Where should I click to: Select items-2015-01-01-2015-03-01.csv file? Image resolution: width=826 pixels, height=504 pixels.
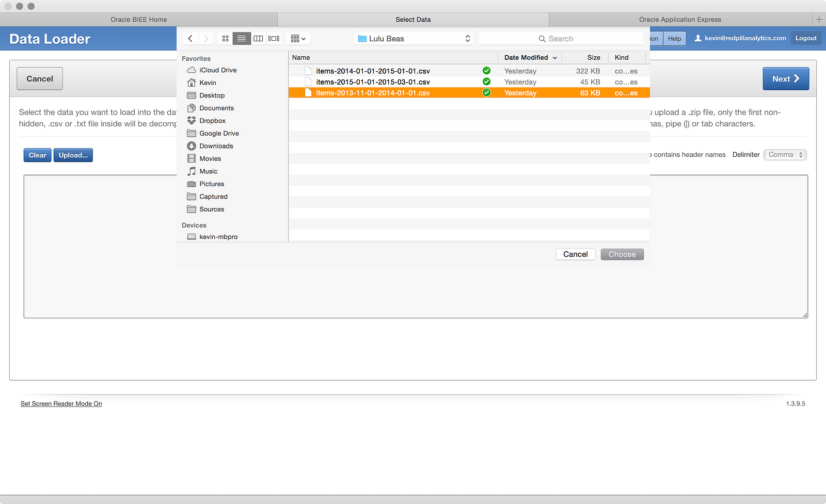point(469,82)
